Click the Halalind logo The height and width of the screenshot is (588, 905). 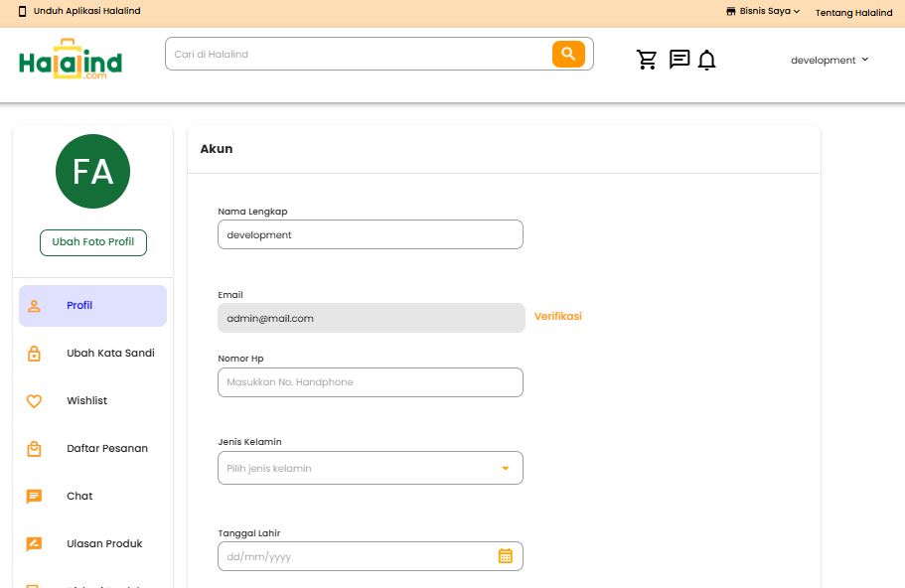pyautogui.click(x=71, y=62)
